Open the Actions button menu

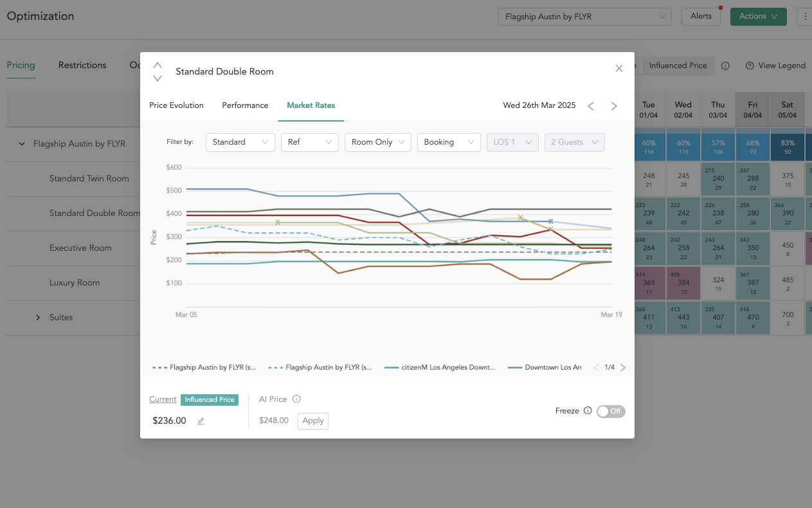pos(758,17)
